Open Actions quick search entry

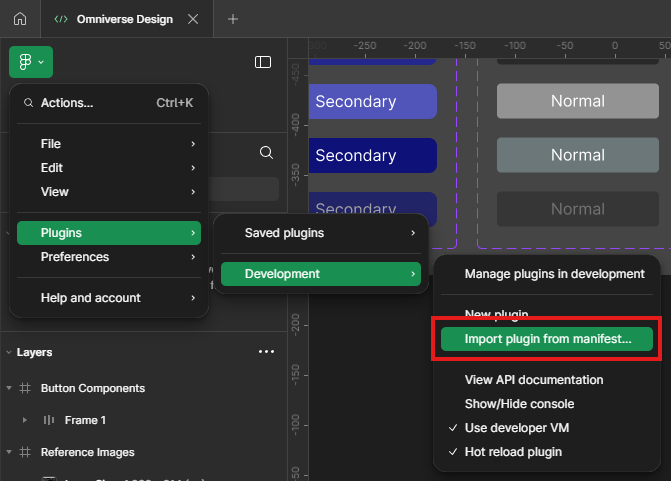[x=109, y=103]
